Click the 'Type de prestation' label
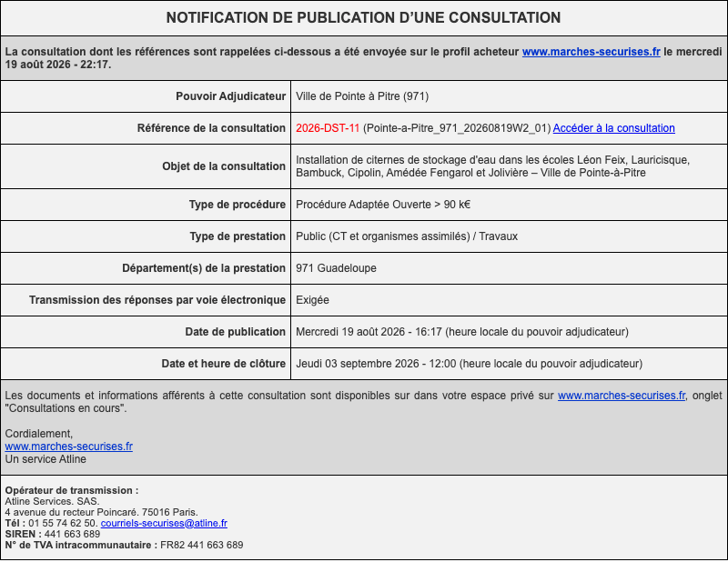The width and height of the screenshot is (728, 562). [238, 236]
